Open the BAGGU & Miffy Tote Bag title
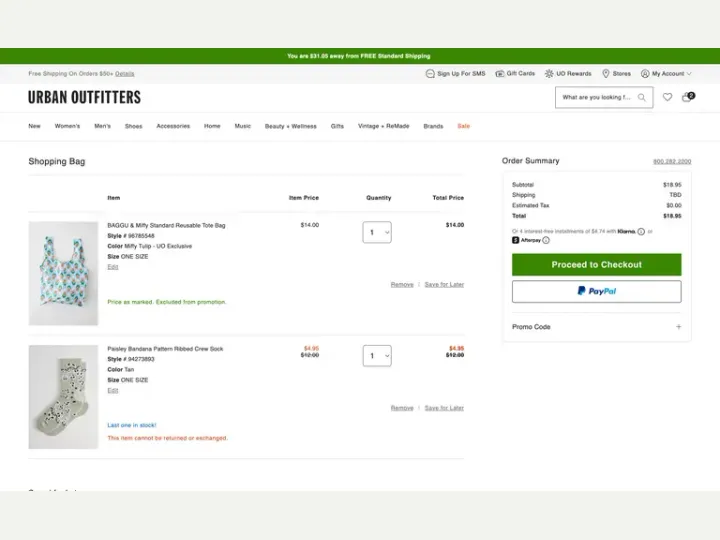This screenshot has height=540, width=720. coord(166,225)
